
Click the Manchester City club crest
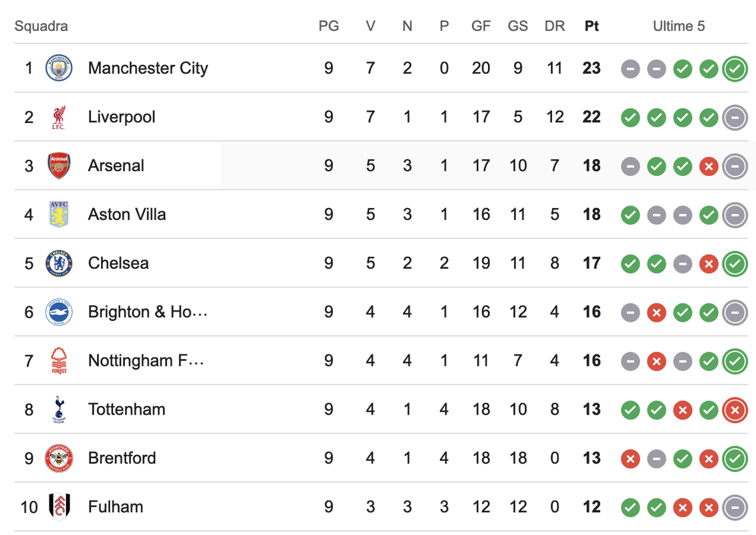[59, 68]
